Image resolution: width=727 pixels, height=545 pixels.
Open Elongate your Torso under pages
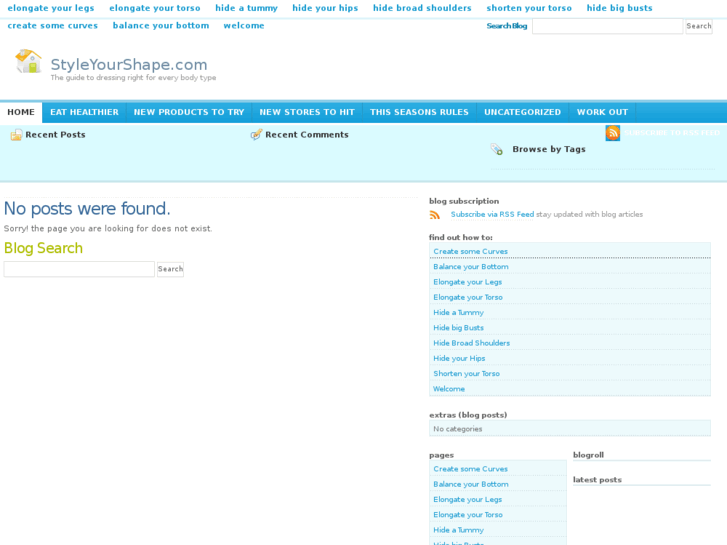coord(468,515)
